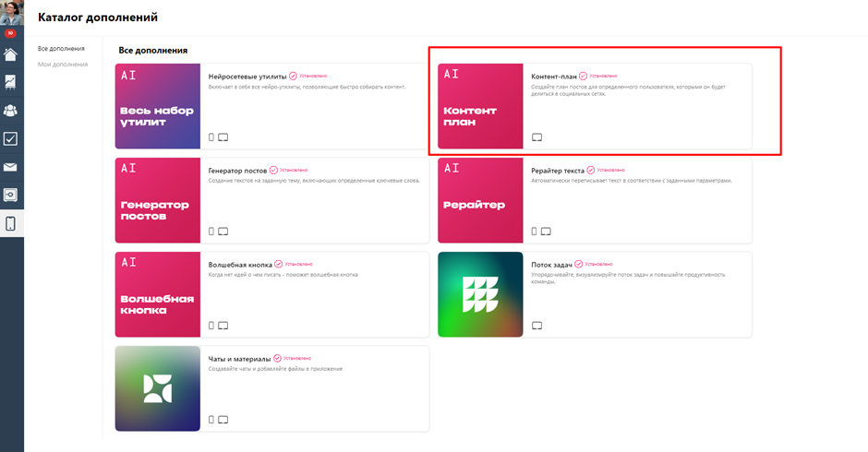Open the home icon in sidebar
868x452 pixels.
pos(10,54)
